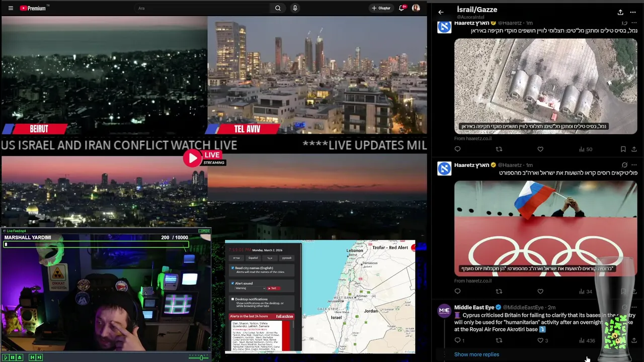Switch Red Alert language to Arabic
Image resolution: width=644 pixels, height=362 pixels.
coord(270,258)
